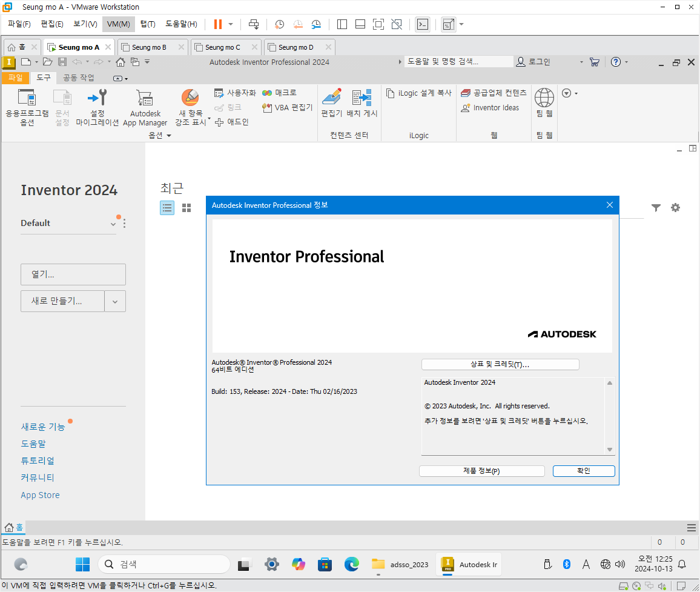Open the Autodesk cart icon
This screenshot has width=700, height=592.
(x=595, y=62)
